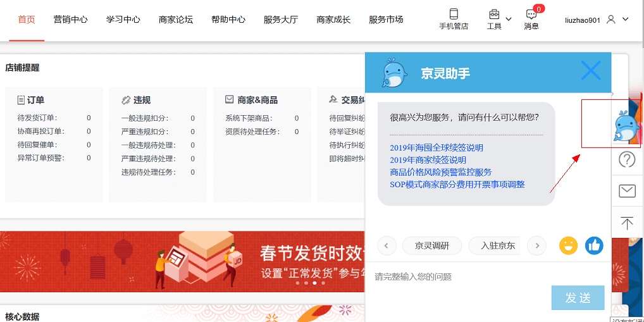Viewport: 644px width, 322px height.
Task: Click the liuzhao901 username
Action: (x=583, y=20)
